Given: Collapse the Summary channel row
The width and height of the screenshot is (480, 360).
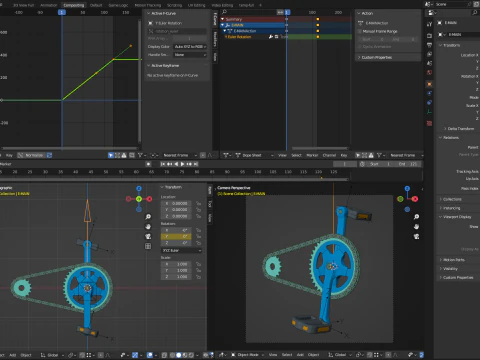Looking at the screenshot, I should pos(223,19).
